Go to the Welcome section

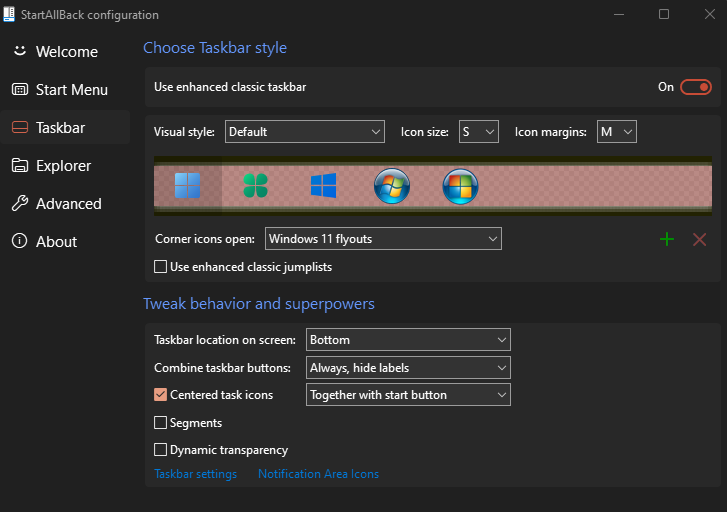pos(65,51)
